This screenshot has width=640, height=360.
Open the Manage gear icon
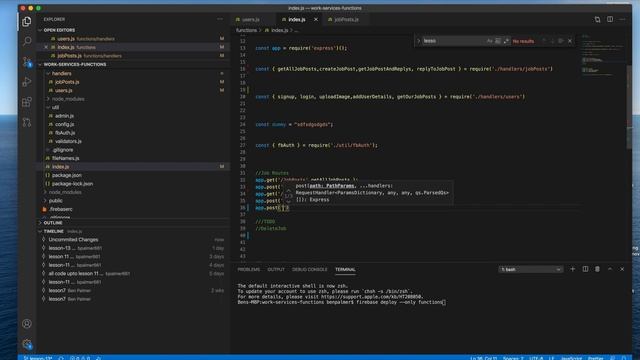[27, 344]
